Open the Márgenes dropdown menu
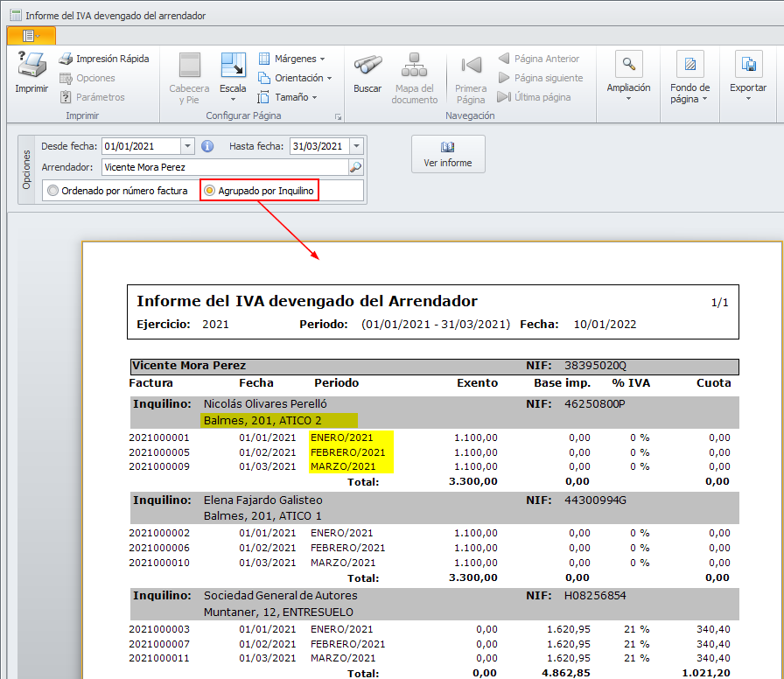Image resolution: width=784 pixels, height=679 pixels. tap(293, 59)
